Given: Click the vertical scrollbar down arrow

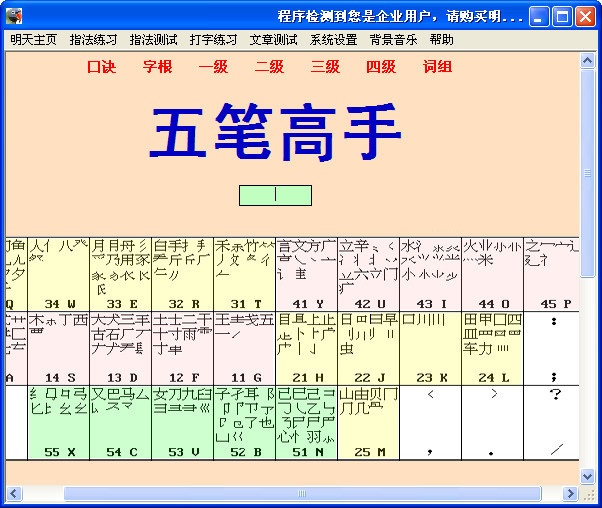Looking at the screenshot, I should (x=587, y=477).
